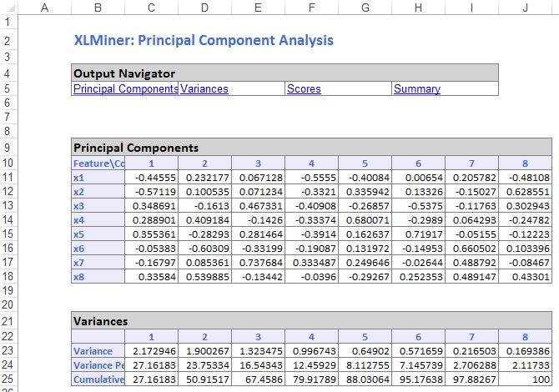The height and width of the screenshot is (392, 559).
Task: Select column J header
Action: (525, 8)
